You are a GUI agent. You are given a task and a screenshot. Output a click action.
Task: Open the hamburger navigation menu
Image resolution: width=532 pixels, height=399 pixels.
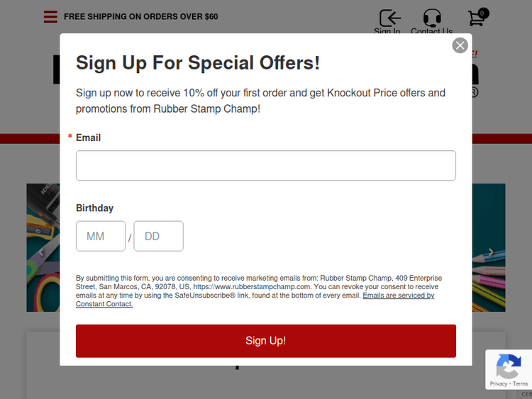coord(50,16)
